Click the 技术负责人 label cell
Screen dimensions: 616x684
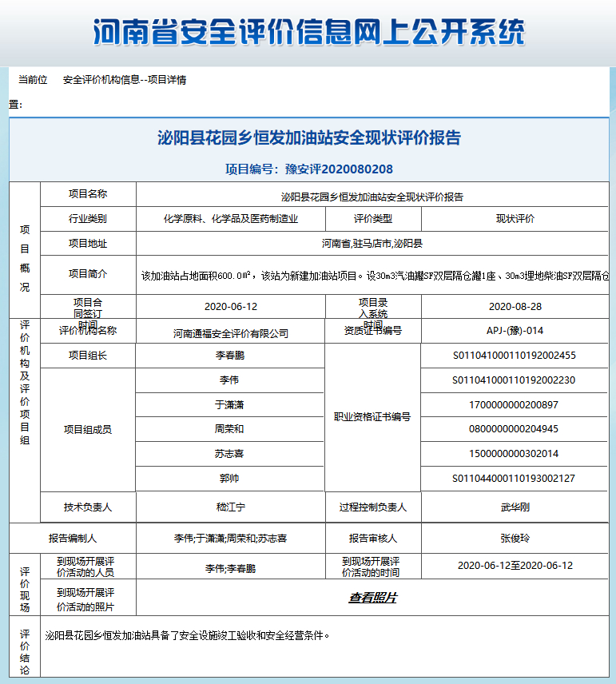tap(88, 507)
